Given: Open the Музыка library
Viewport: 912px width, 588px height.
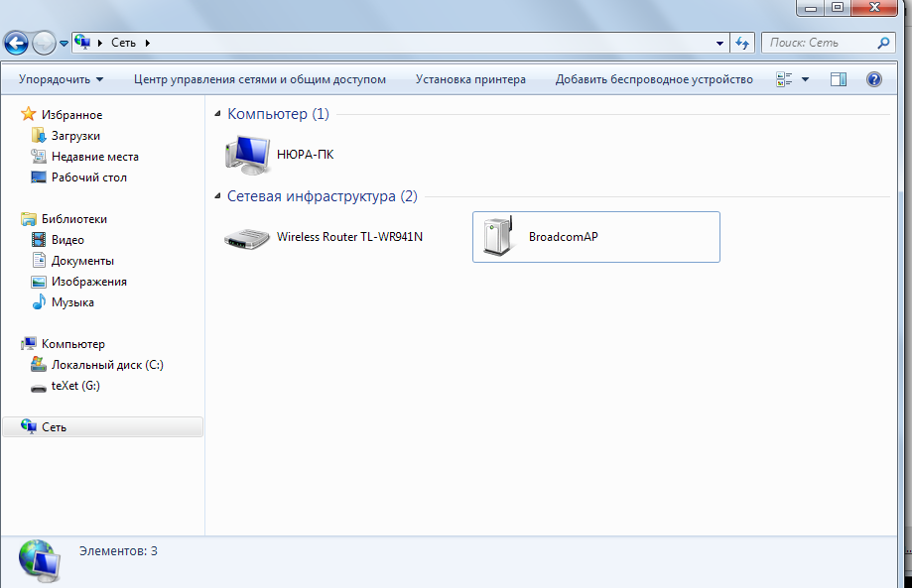Looking at the screenshot, I should pyautogui.click(x=63, y=302).
